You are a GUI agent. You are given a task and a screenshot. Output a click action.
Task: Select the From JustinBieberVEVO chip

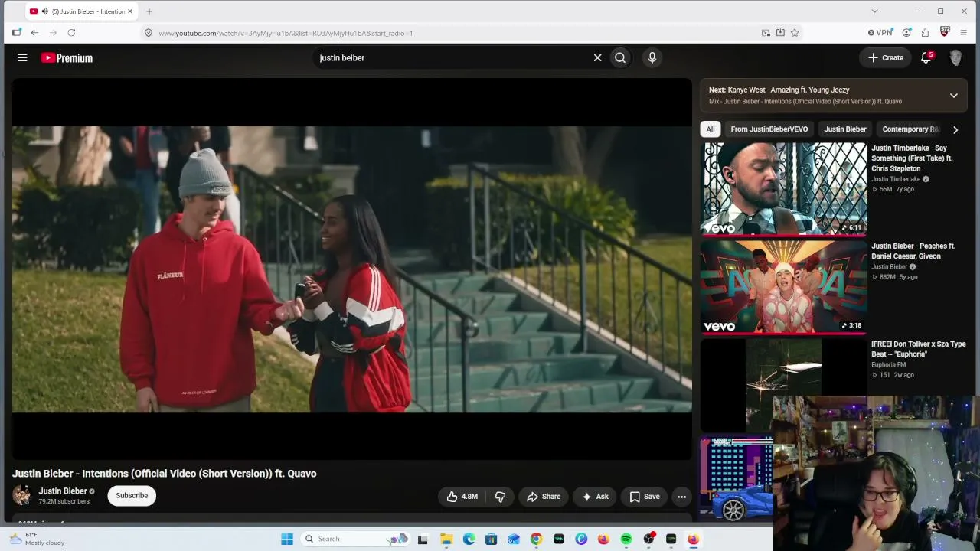pos(769,129)
